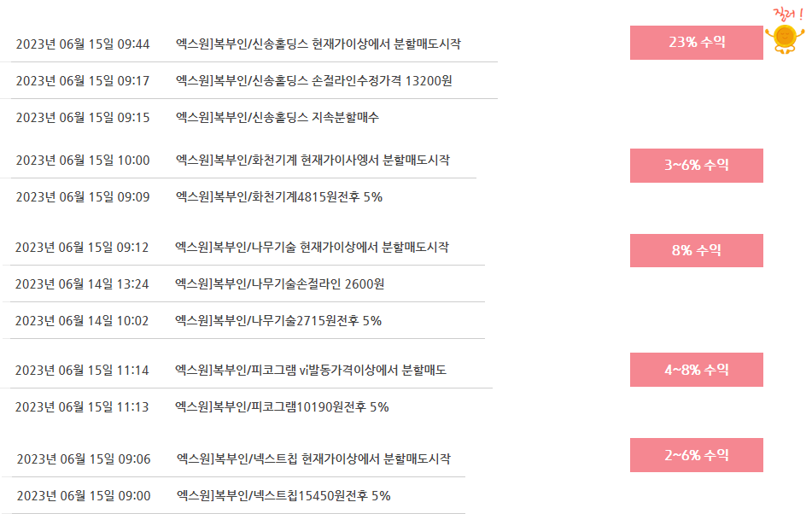812x514 pixels.
Task: Open 나무기술2715원전후 5% message
Action: point(278,320)
